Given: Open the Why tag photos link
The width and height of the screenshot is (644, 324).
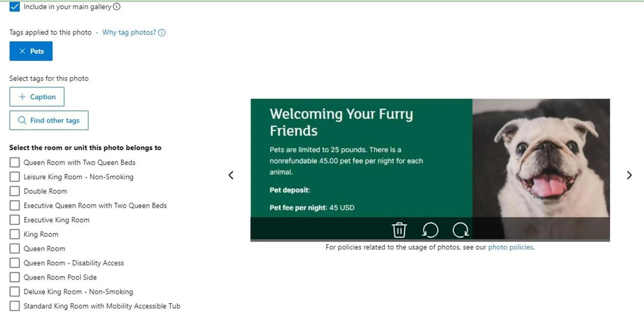Looking at the screenshot, I should tap(129, 32).
